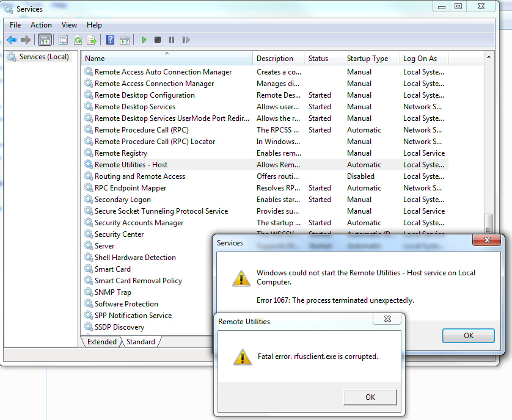Click OK in Services error dialog
Screen dimensions: 512x420
coord(468,335)
